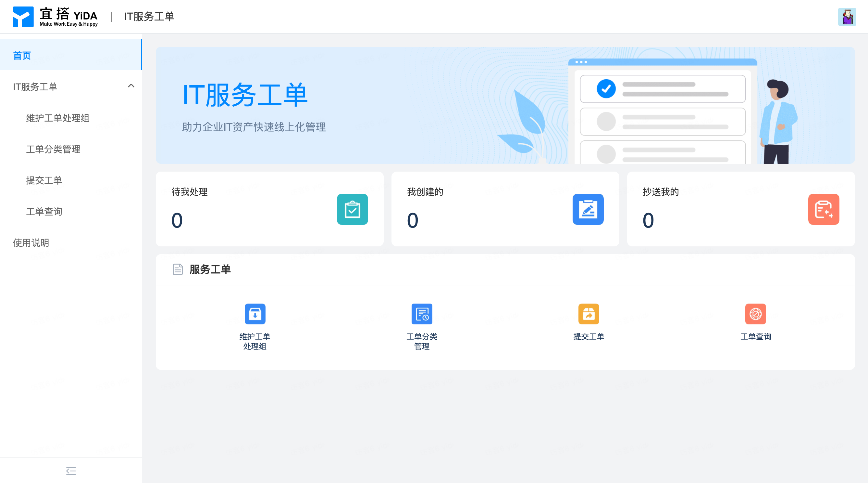Select 维护工单处理组 sidebar item
The image size is (868, 483).
click(58, 118)
